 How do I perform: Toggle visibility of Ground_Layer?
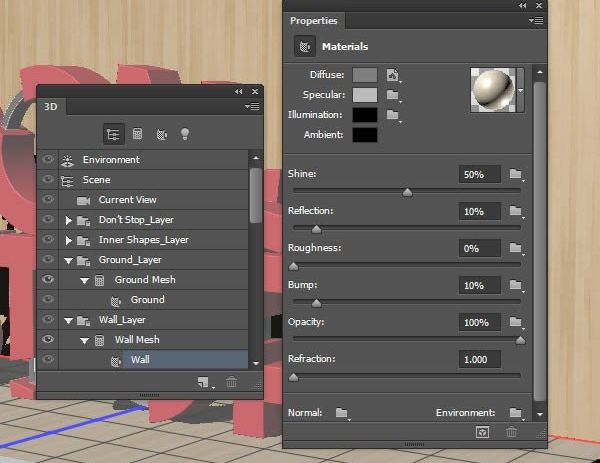pos(48,259)
